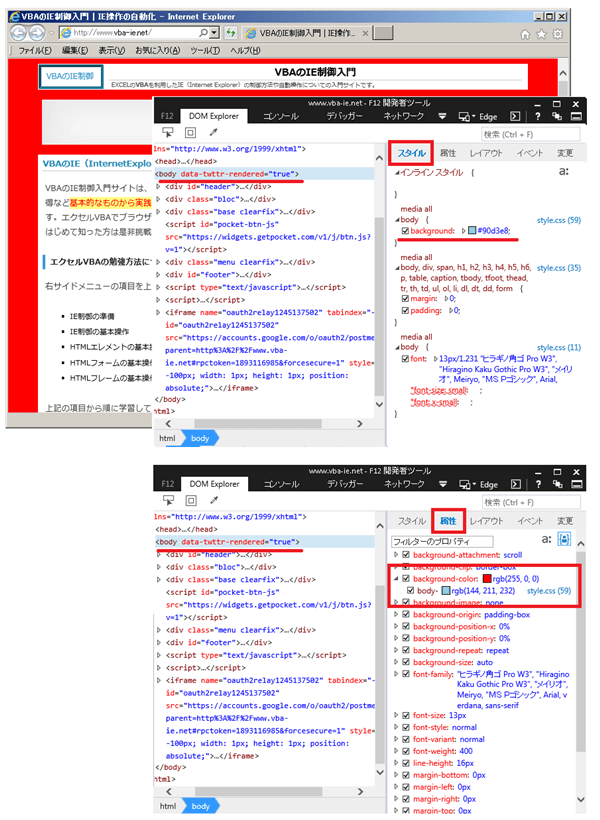
Task: Click Internet Explorer back arrow button
Action: click(18, 33)
